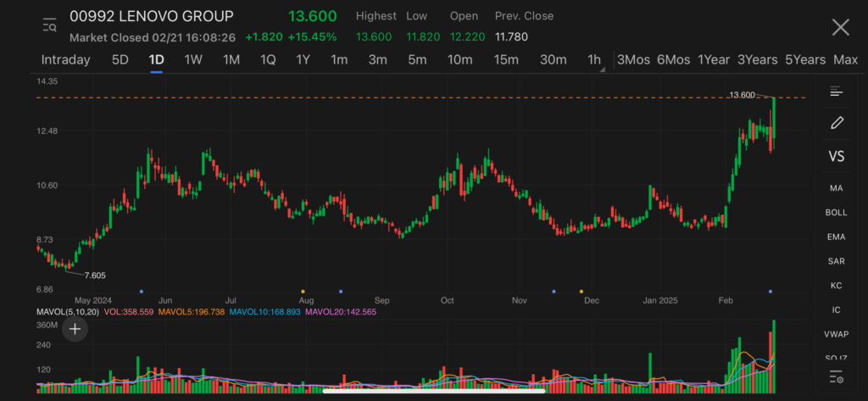Tap the yellow event dot near Aug
This screenshot has width=868, height=401.
click(303, 291)
